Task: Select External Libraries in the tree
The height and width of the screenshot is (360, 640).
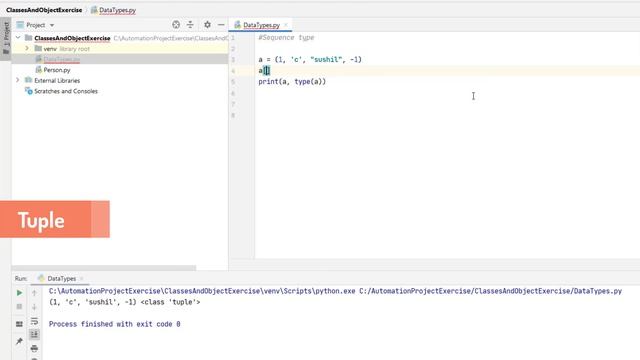Action: 57,80
